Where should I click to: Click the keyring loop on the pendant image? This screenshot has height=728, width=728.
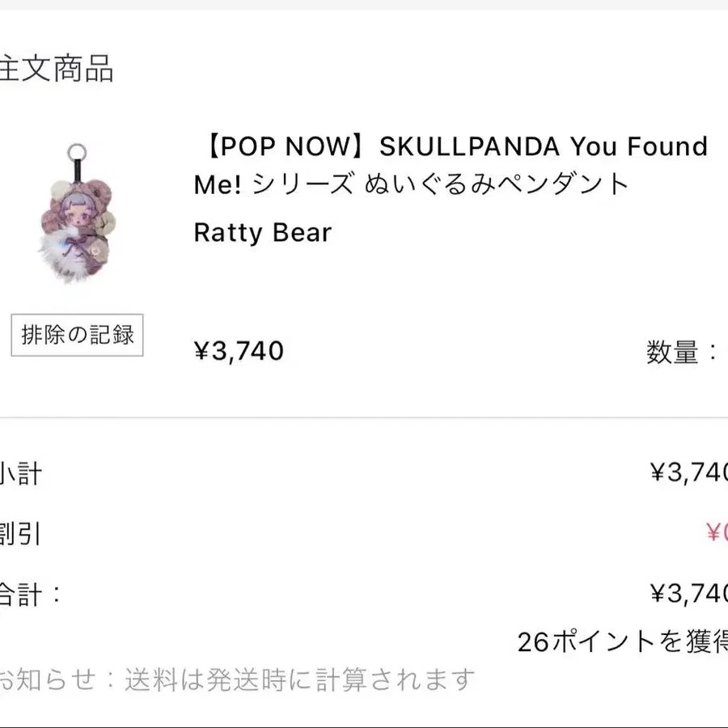tap(78, 152)
